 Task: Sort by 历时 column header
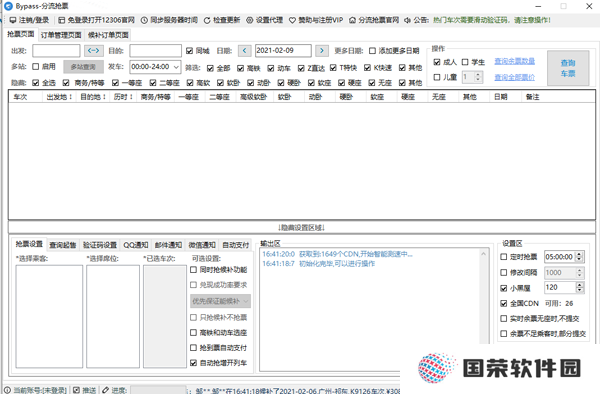(123, 97)
